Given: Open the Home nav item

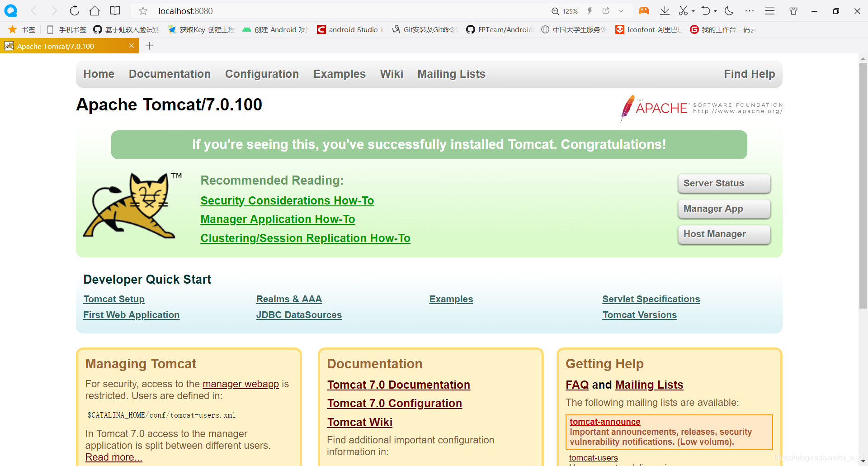Looking at the screenshot, I should [99, 74].
